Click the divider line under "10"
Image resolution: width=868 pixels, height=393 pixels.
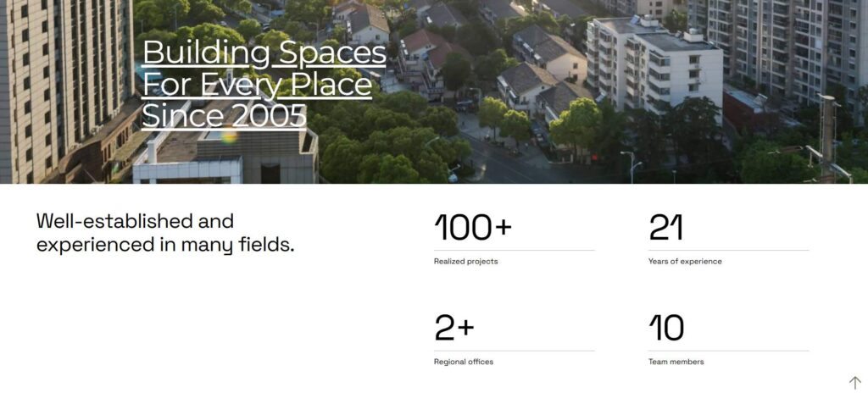tap(728, 351)
